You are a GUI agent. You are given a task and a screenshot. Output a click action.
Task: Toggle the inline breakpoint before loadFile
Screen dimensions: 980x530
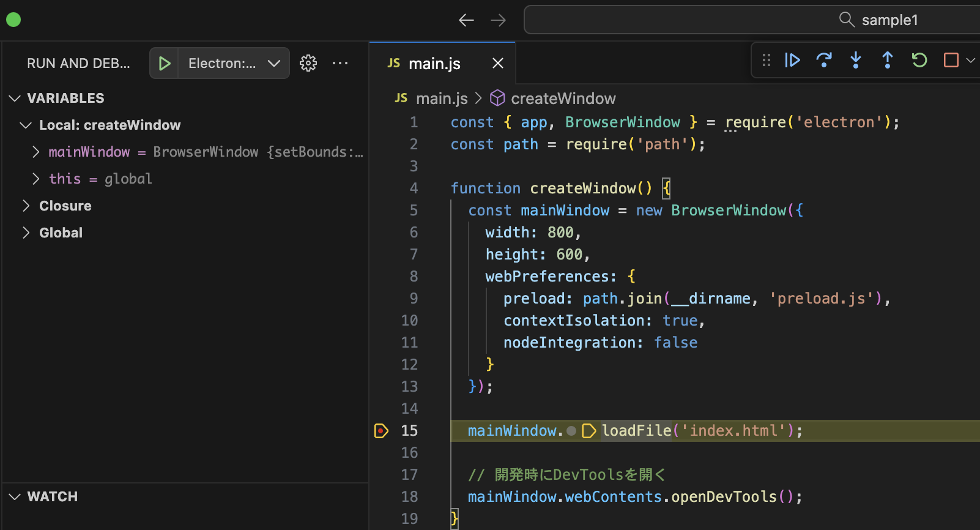coord(571,431)
